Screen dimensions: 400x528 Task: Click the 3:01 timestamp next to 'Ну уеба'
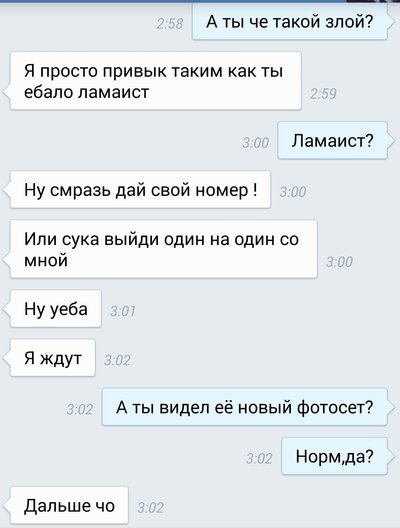click(123, 311)
